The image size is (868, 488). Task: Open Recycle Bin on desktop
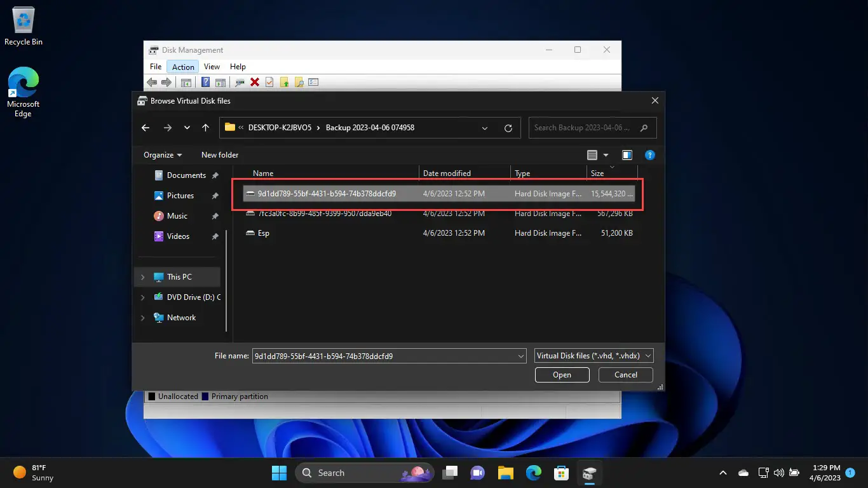point(24,27)
